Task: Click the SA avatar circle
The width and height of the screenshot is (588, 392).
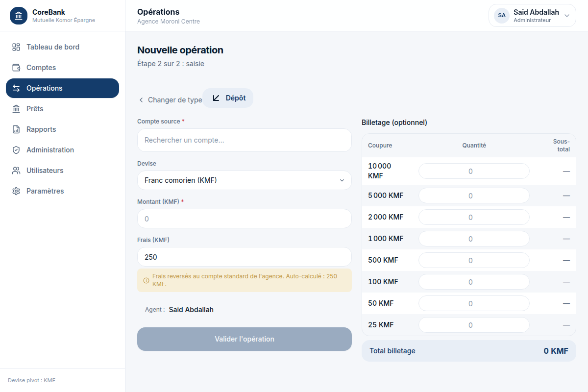Action: click(x=502, y=16)
